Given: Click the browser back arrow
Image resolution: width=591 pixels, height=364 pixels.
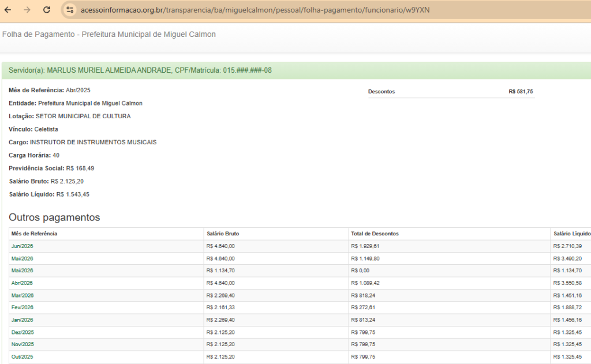Looking at the screenshot, I should [8, 10].
